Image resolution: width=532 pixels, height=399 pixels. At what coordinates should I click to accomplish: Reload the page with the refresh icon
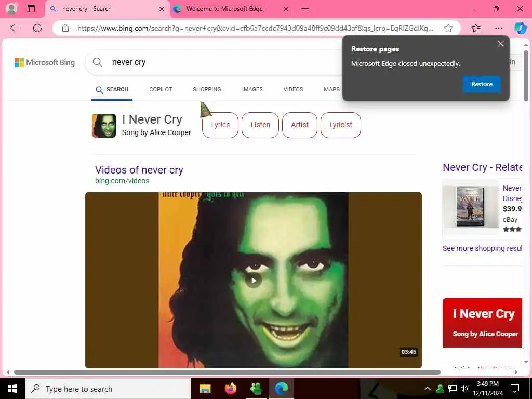37,28
